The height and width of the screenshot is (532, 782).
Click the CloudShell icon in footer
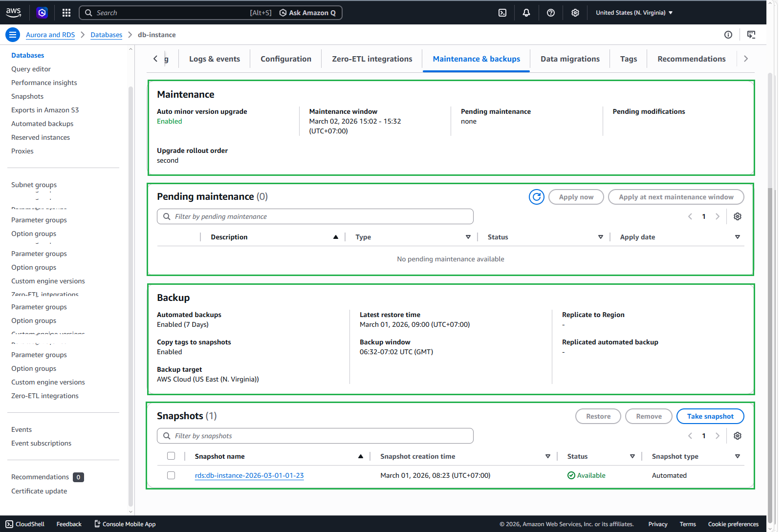(9, 524)
